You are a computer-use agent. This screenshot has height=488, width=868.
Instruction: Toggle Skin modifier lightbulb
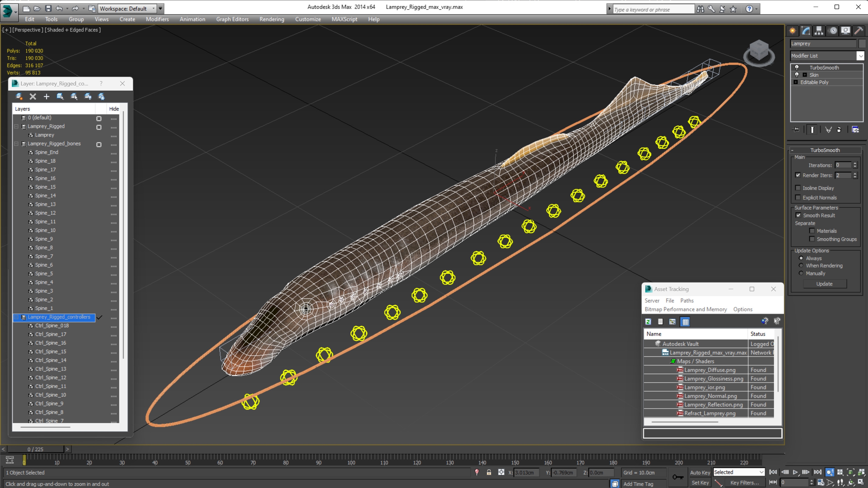(x=797, y=75)
